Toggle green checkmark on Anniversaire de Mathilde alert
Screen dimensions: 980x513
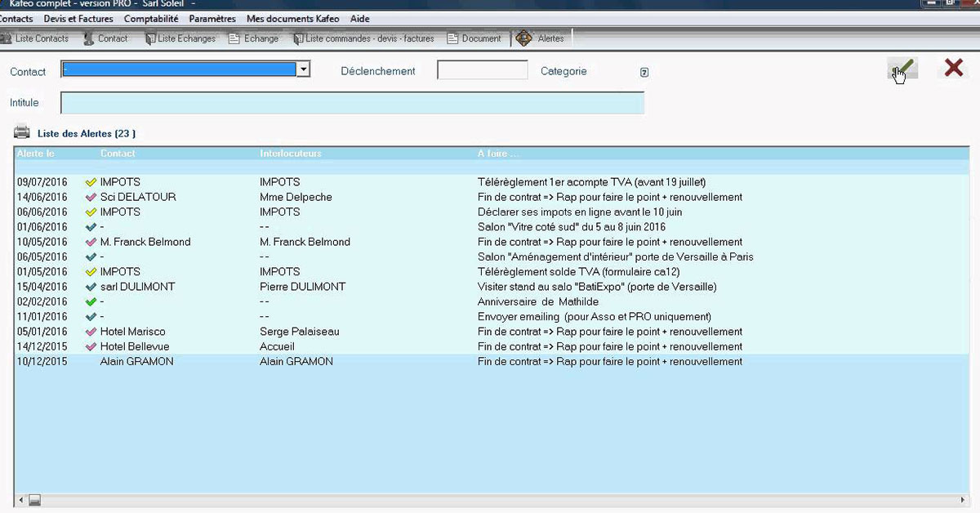91,301
